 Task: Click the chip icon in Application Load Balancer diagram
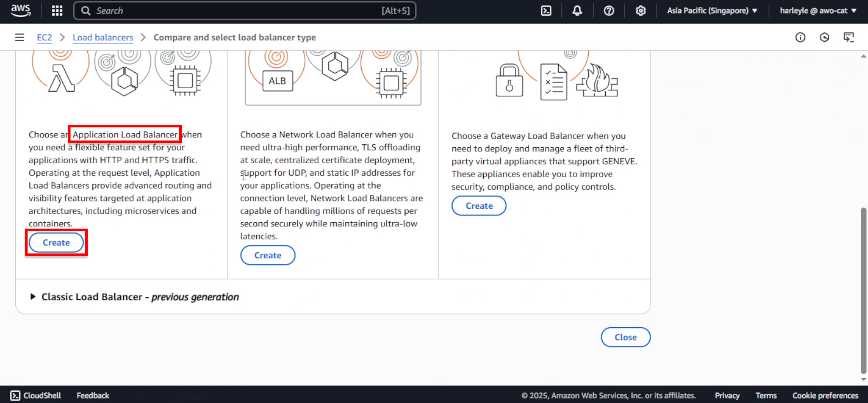pos(185,81)
